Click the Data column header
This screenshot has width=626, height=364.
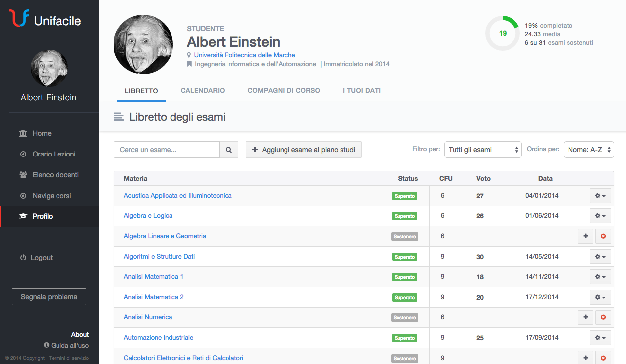point(545,178)
